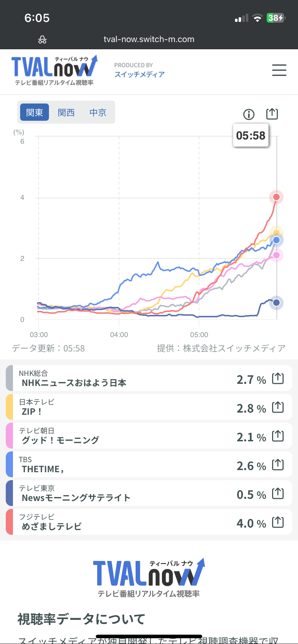Click the dark blue テレビ東京 chart data point
Image resolution: width=298 pixels, height=644 pixels.
[x=276, y=303]
